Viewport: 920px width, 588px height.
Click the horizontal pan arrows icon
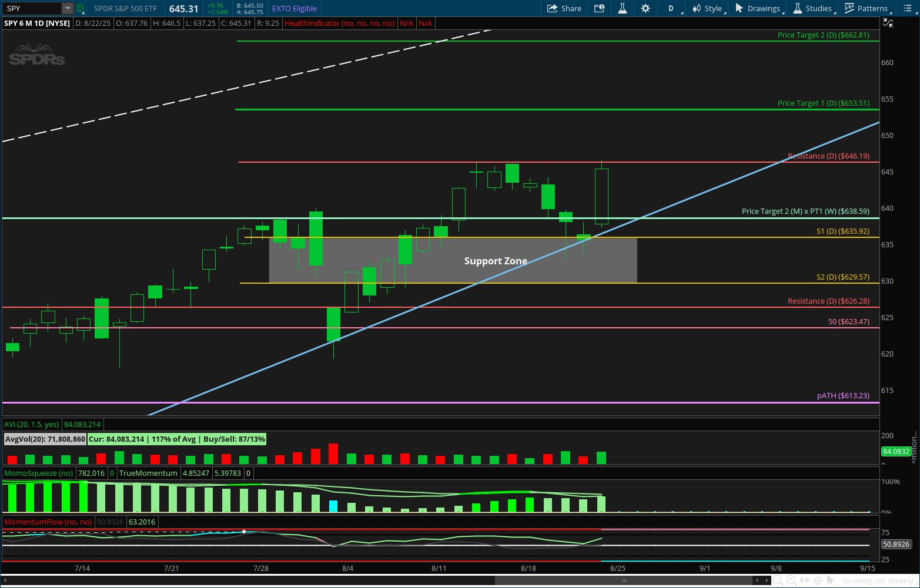(x=805, y=580)
